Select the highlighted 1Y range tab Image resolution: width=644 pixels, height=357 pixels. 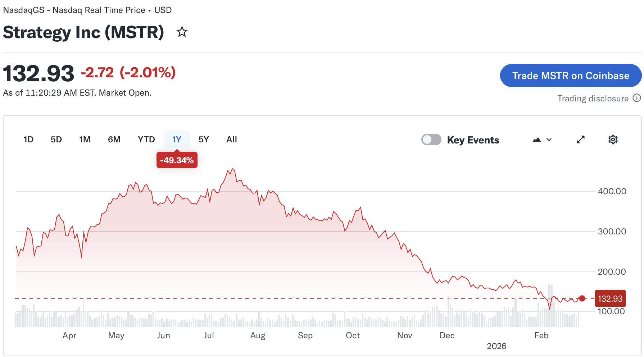177,139
